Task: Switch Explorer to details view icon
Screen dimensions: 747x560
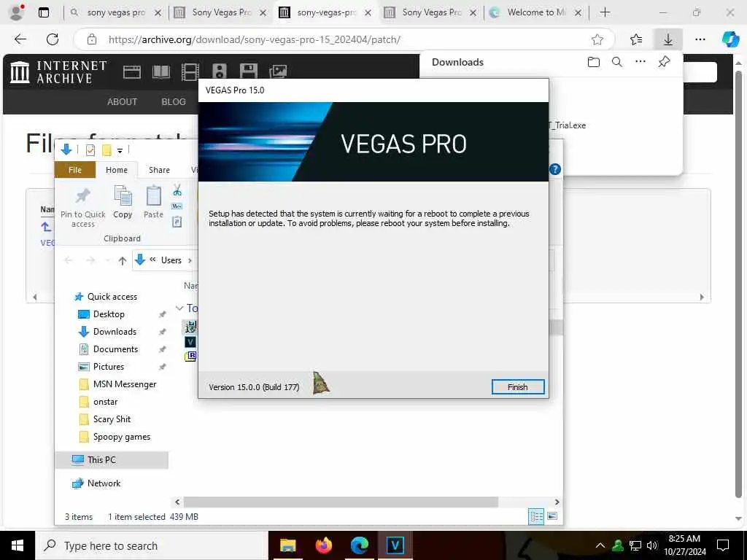Action: point(536,517)
